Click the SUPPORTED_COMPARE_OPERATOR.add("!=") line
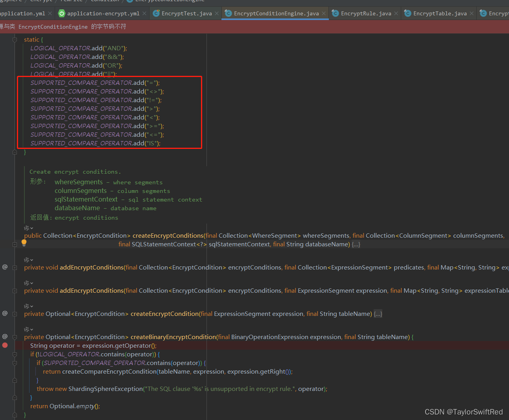This screenshot has width=509, height=420. pyautogui.click(x=96, y=100)
